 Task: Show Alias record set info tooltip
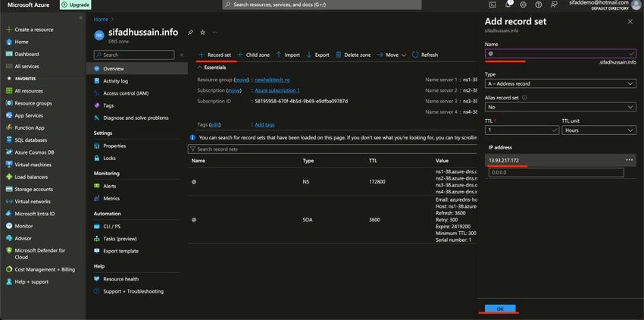click(524, 98)
